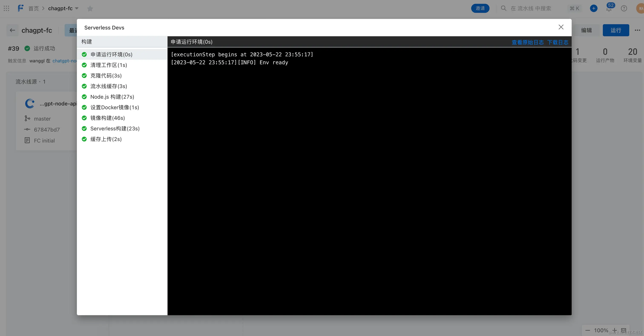The height and width of the screenshot is (336, 644).
Task: Select the Node.js 构建(27s) step
Action: pos(112,97)
